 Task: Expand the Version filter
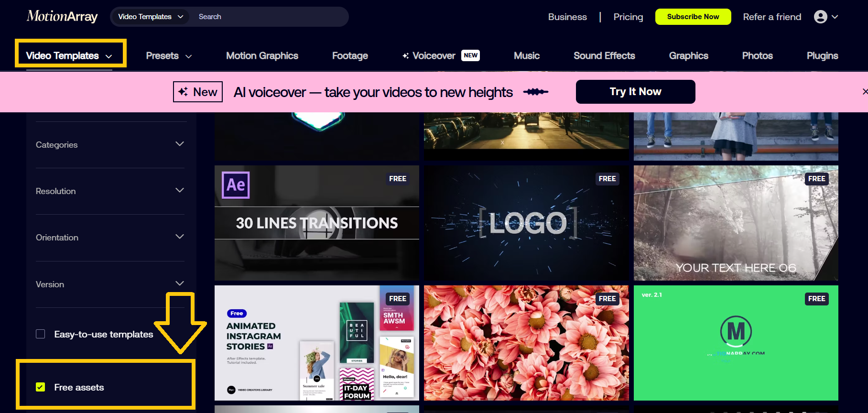coord(110,284)
